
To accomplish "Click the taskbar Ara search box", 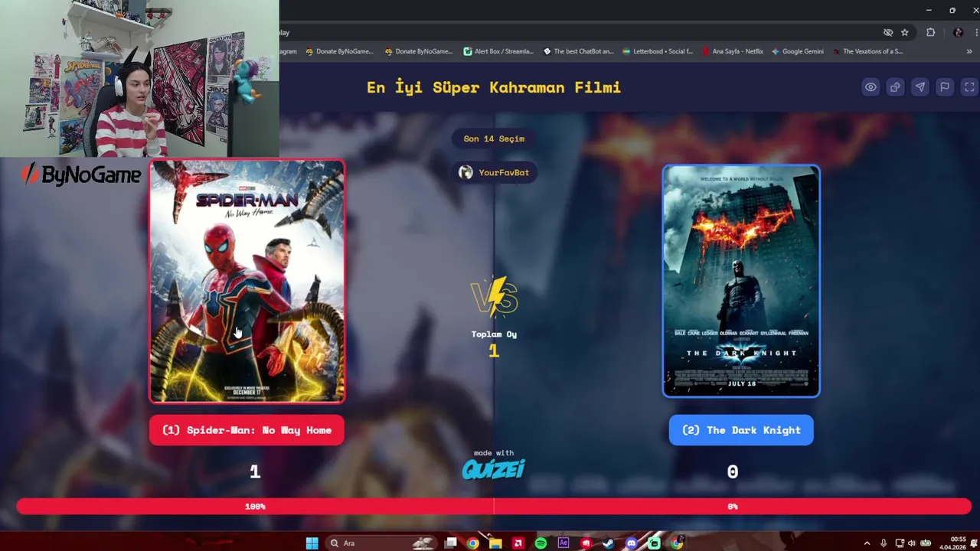I will [381, 543].
